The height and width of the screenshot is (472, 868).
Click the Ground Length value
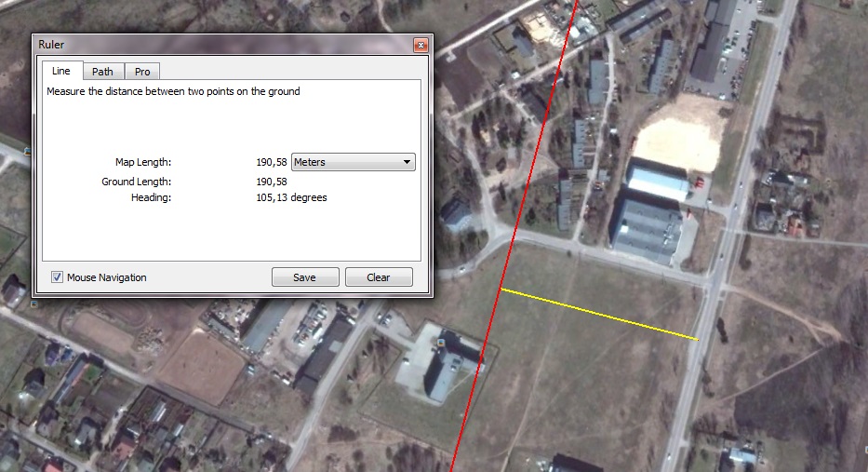click(272, 182)
